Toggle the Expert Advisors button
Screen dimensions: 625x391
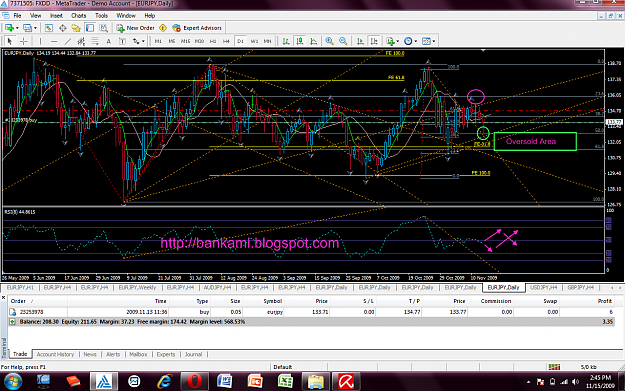pos(197,28)
